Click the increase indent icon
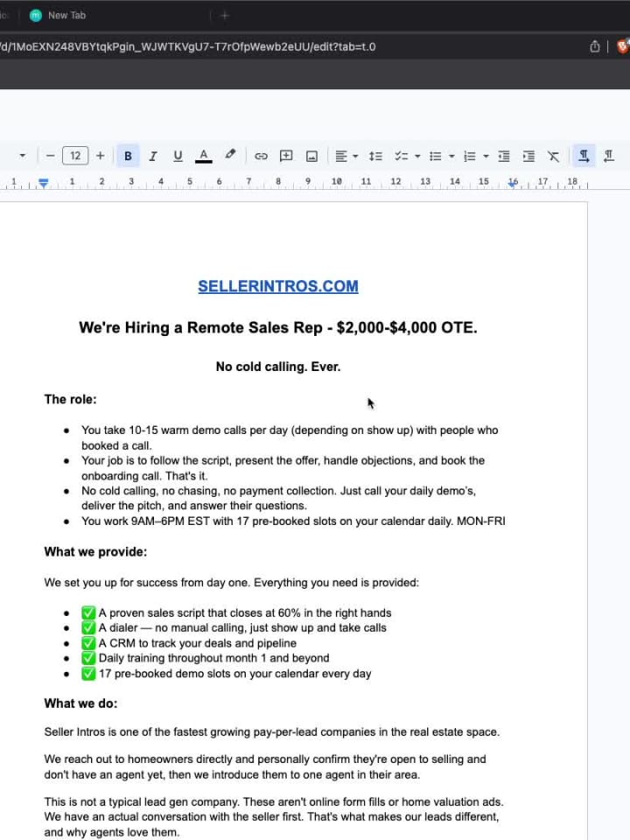Screen dimensions: 630x840 pos(528,156)
